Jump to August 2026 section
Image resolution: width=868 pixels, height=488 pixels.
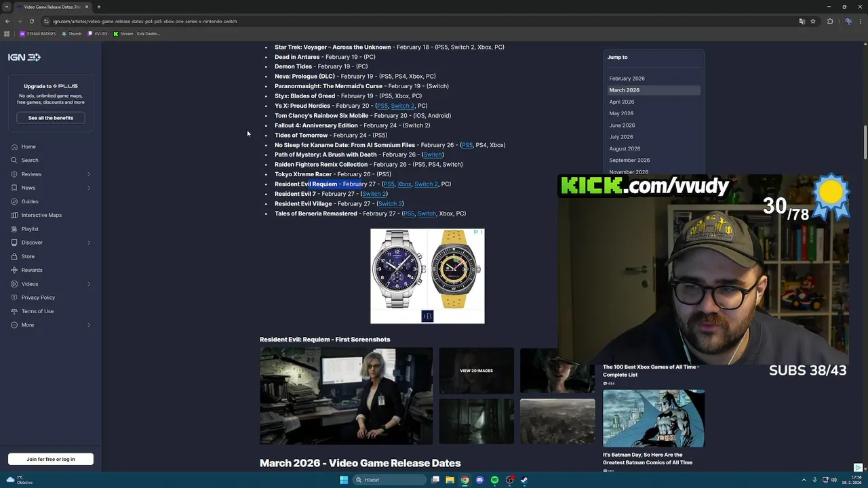tap(625, 148)
